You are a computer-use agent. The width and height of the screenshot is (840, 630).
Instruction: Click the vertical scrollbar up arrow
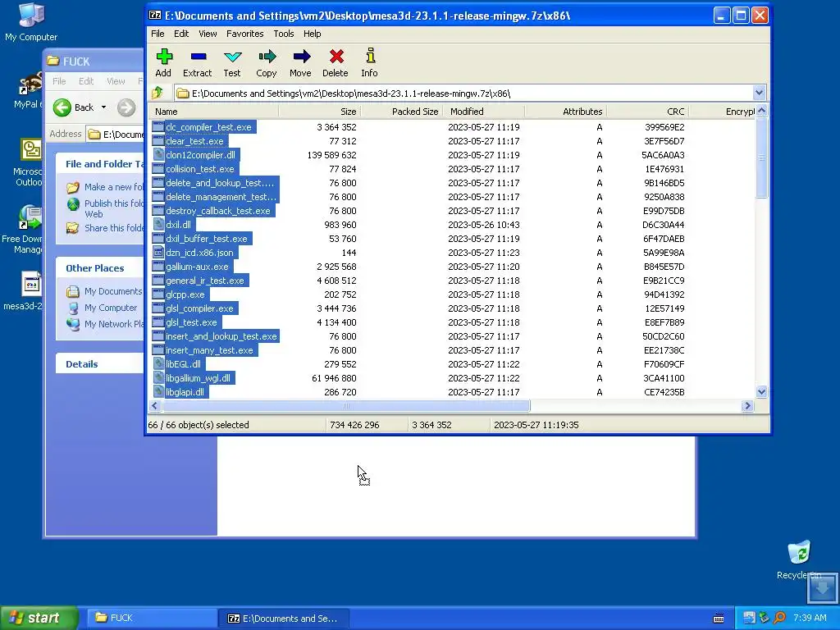coord(761,111)
